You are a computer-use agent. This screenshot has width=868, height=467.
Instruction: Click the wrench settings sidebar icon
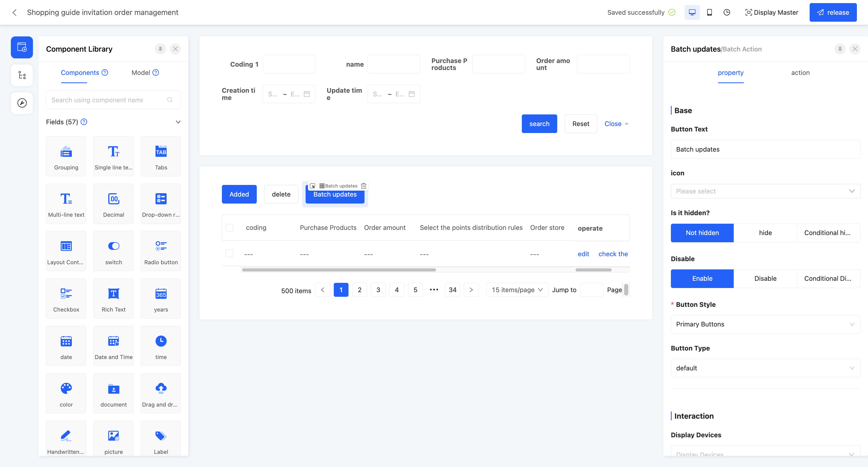22,103
